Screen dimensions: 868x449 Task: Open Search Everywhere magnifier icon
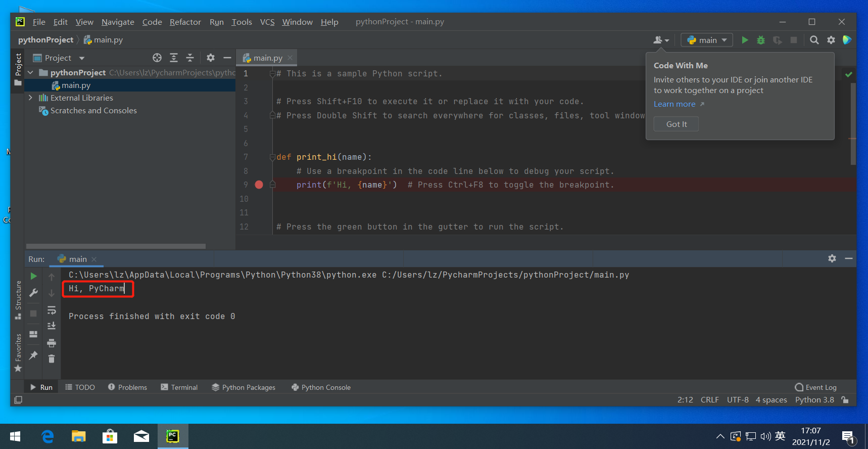[814, 40]
